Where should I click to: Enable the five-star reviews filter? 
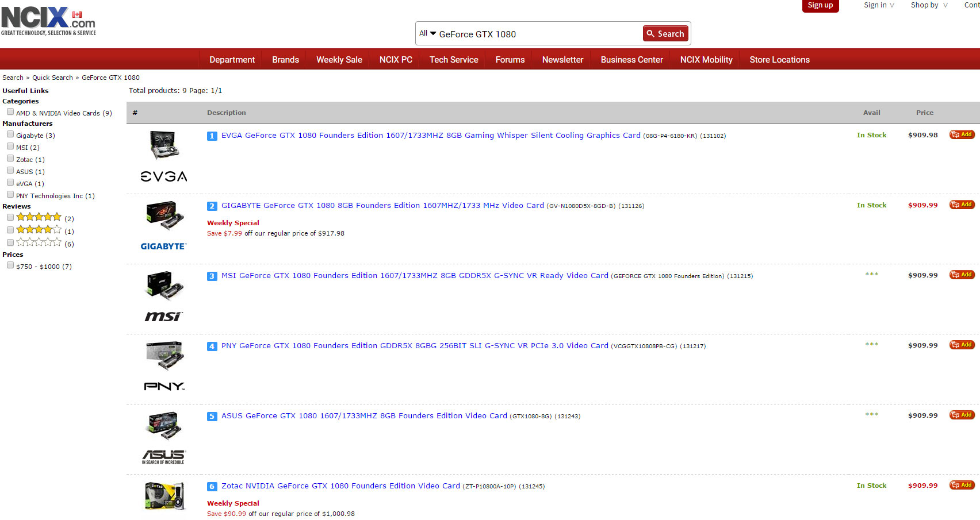pyautogui.click(x=10, y=217)
